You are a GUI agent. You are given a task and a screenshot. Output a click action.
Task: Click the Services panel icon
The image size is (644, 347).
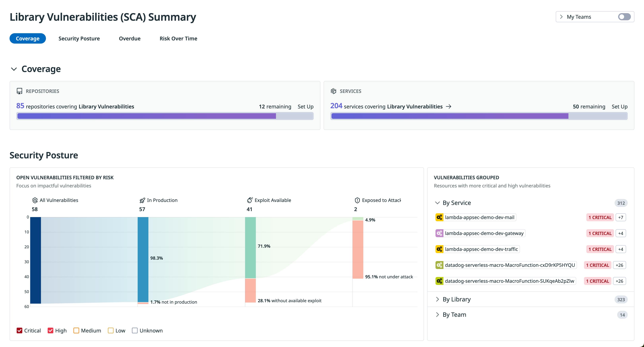(334, 91)
